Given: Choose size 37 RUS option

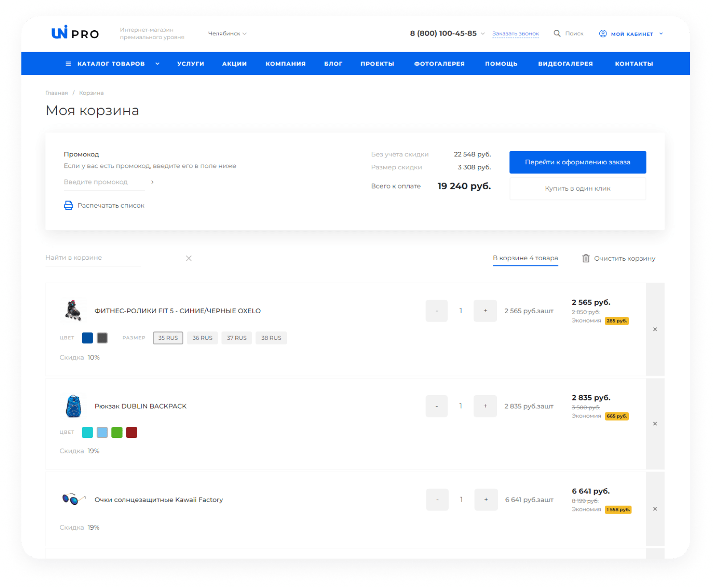Looking at the screenshot, I should (237, 338).
